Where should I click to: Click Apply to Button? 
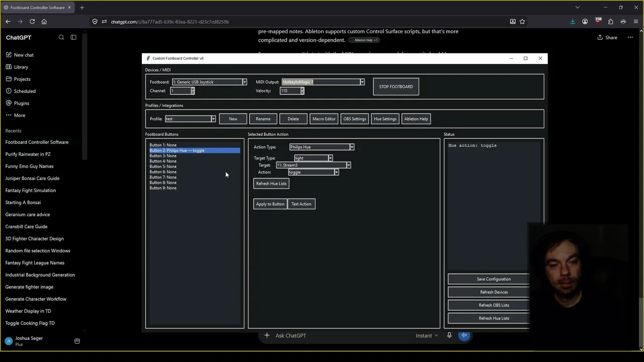point(270,204)
